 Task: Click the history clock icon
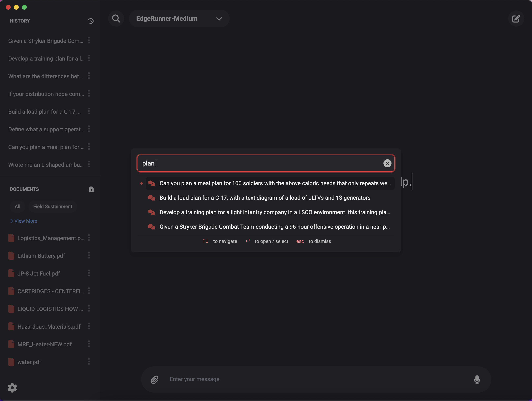pyautogui.click(x=91, y=21)
